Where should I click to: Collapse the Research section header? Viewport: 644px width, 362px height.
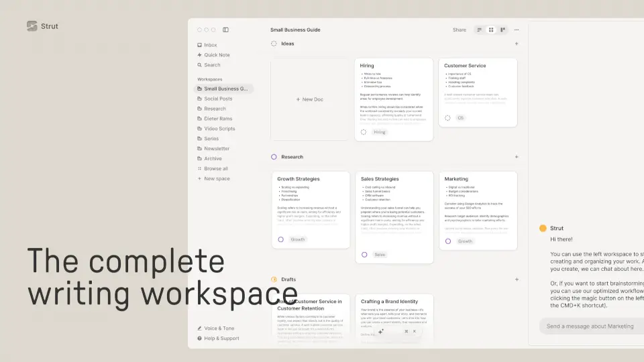(291, 157)
